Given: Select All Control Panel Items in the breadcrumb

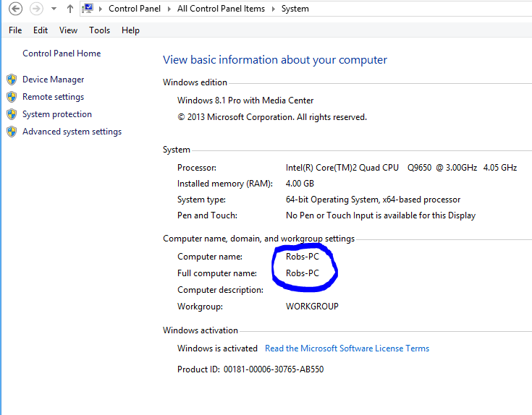Looking at the screenshot, I should coord(222,9).
